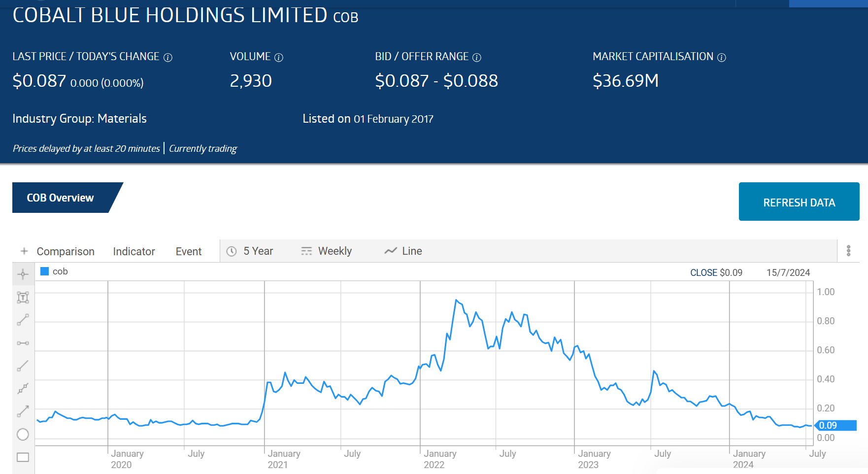Select the text annotation tool
Screen dimensions: 868x474
23,297
